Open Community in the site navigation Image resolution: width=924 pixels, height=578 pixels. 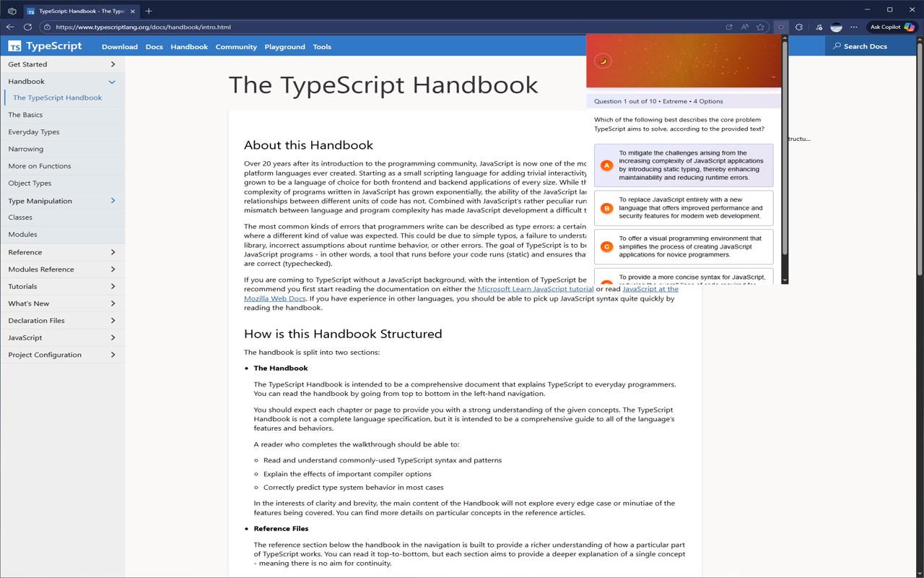pyautogui.click(x=236, y=47)
